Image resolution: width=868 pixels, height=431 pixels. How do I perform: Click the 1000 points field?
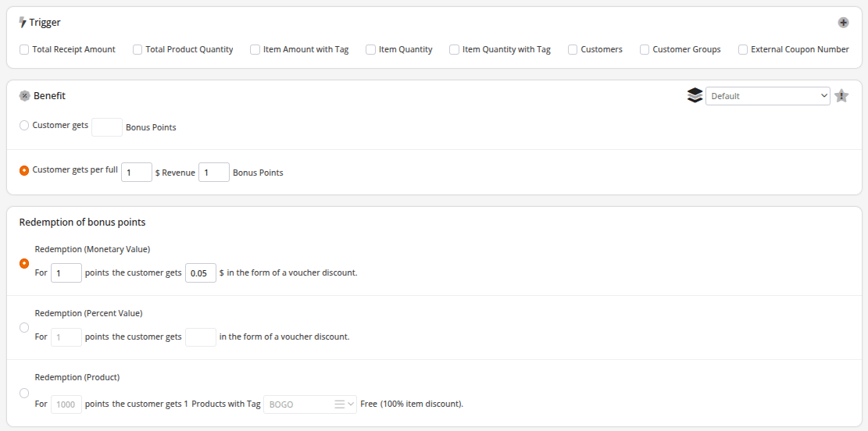pyautogui.click(x=66, y=404)
